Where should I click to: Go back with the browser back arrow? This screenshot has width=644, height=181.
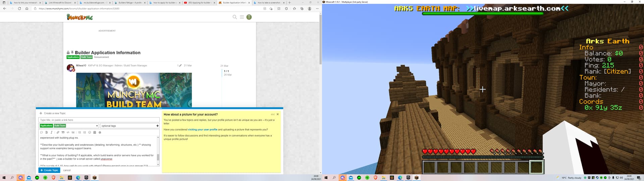(x=5, y=8)
